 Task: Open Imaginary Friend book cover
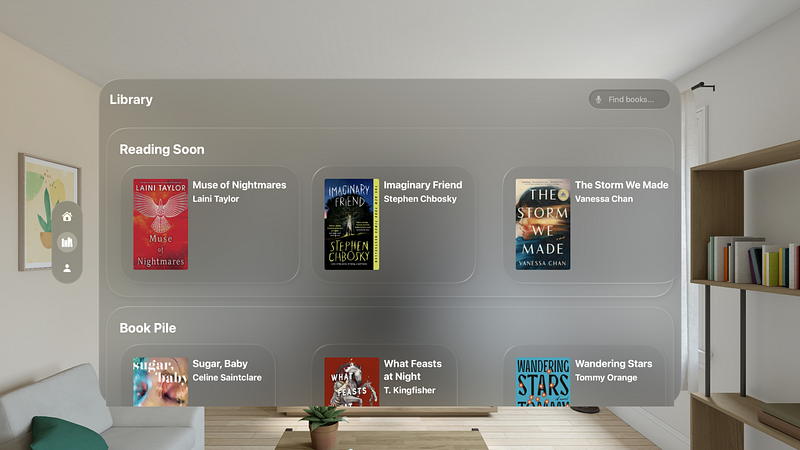(352, 224)
